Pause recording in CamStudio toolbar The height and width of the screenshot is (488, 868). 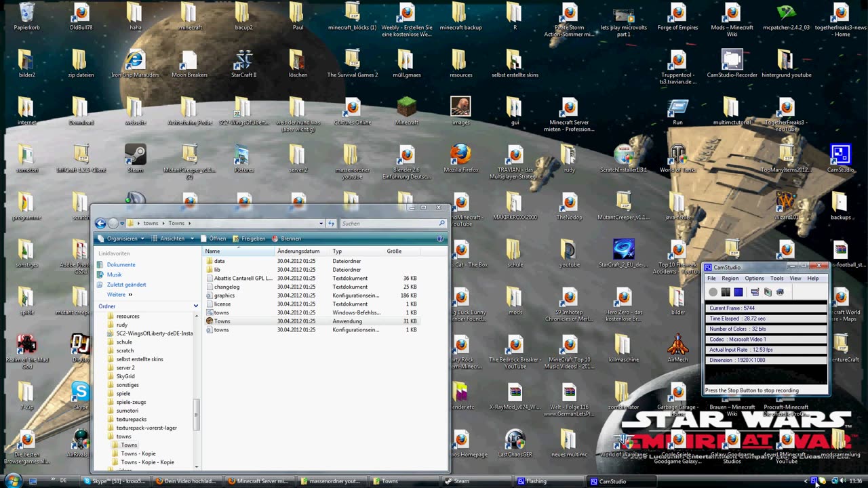726,292
